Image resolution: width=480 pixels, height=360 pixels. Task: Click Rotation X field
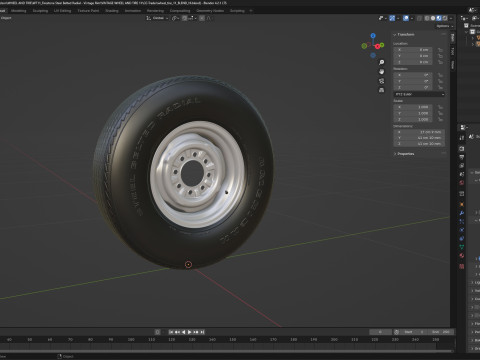tap(413, 75)
